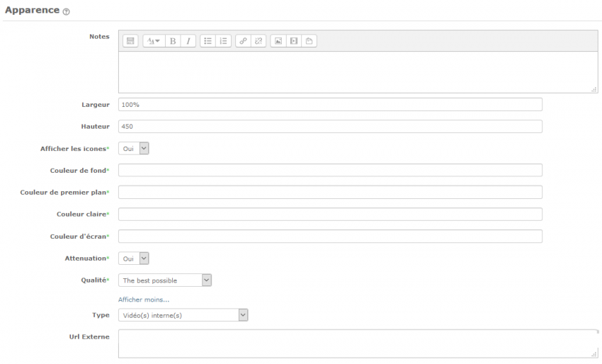Click the manage files icon

[309, 41]
